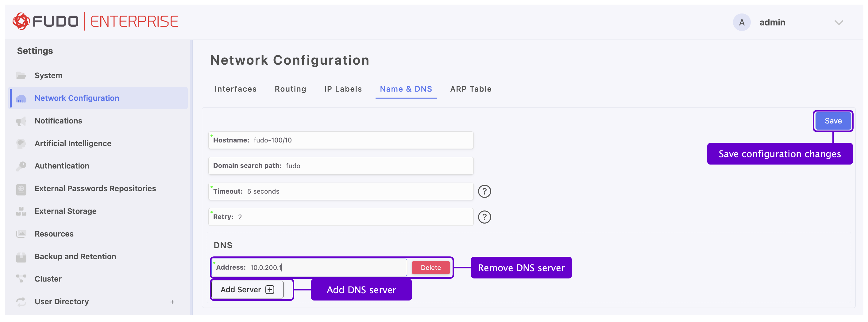The height and width of the screenshot is (322, 868).
Task: Click the External Storage boxes icon
Action: [21, 211]
